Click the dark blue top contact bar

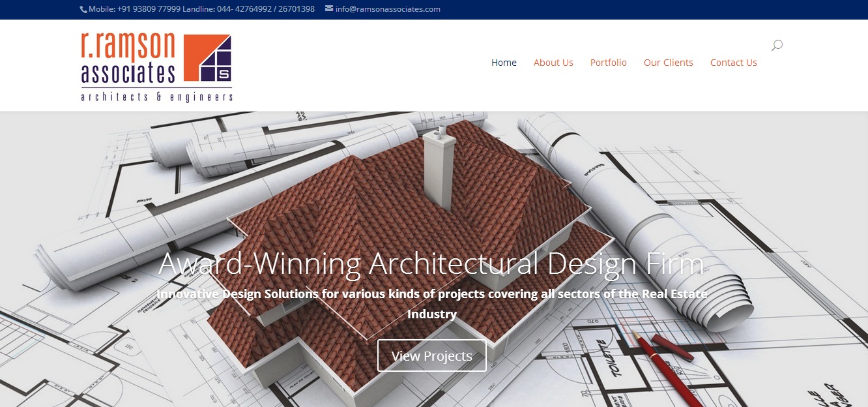[586, 9]
